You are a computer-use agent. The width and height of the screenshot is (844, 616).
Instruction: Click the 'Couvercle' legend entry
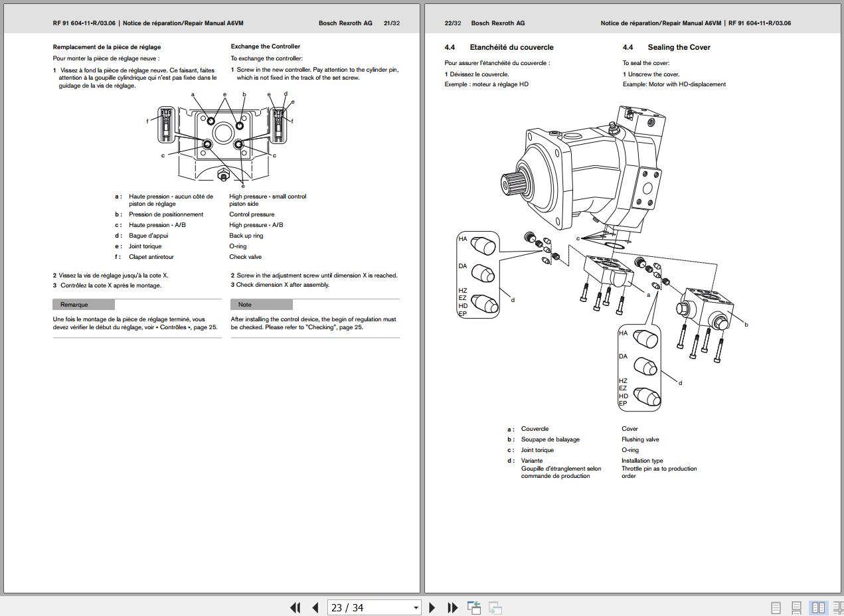[x=535, y=429]
